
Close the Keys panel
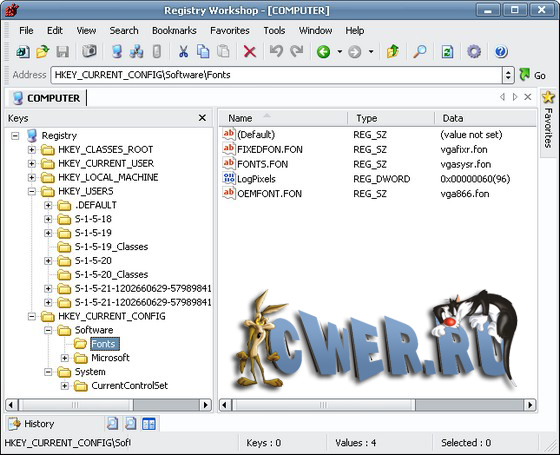[202, 118]
